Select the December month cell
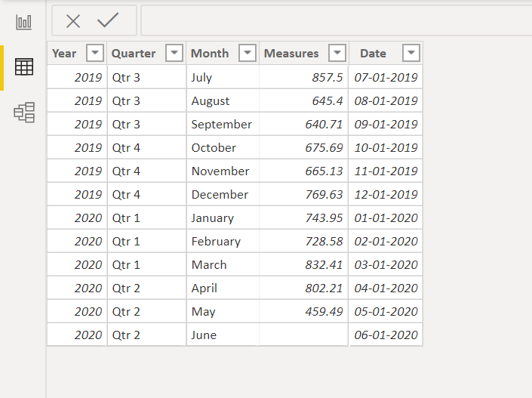 point(223,195)
